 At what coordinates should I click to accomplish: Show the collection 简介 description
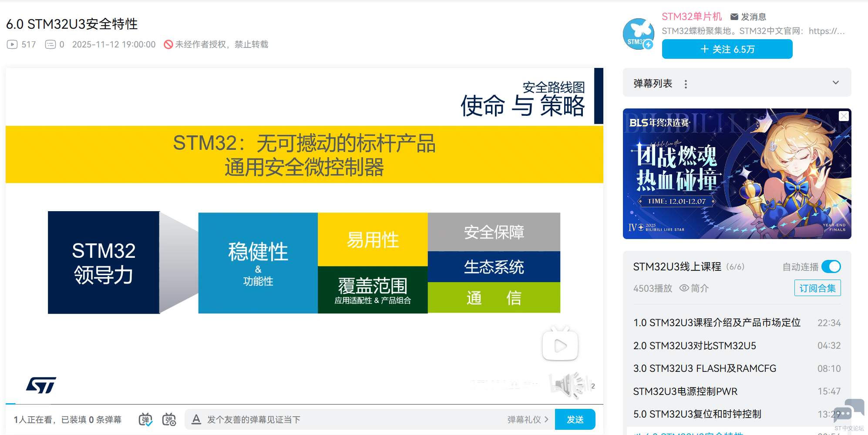tap(694, 288)
